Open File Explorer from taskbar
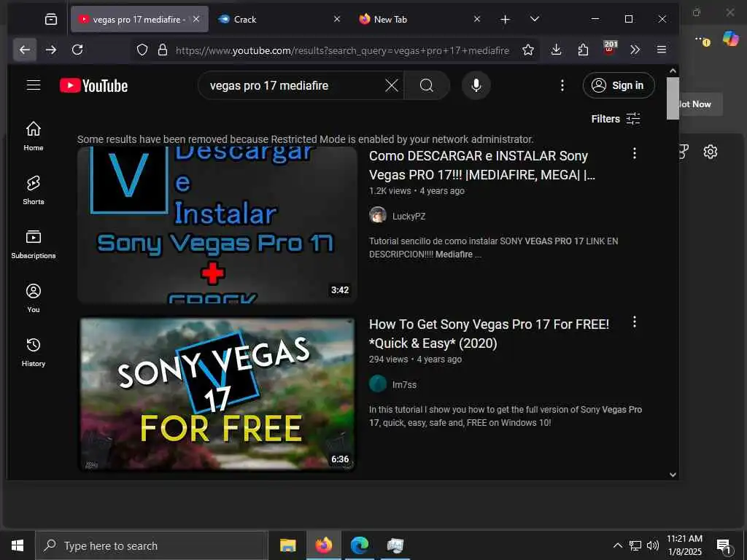This screenshot has width=747, height=560. tap(287, 545)
